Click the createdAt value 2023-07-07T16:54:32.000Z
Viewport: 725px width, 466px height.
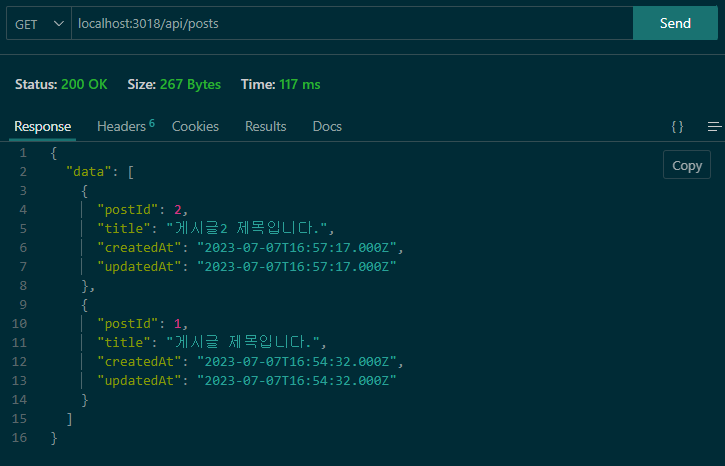coord(297,362)
